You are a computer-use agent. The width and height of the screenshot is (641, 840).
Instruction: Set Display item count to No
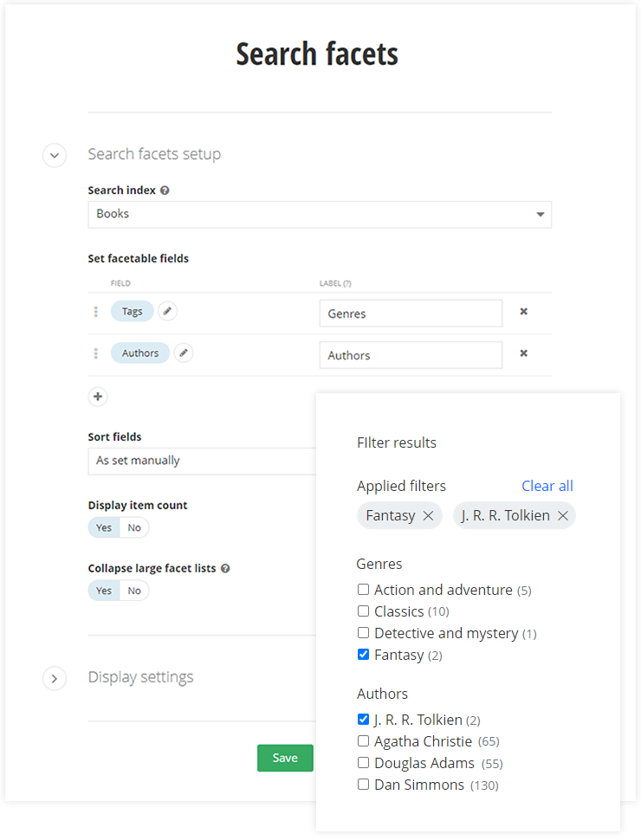[x=134, y=527]
